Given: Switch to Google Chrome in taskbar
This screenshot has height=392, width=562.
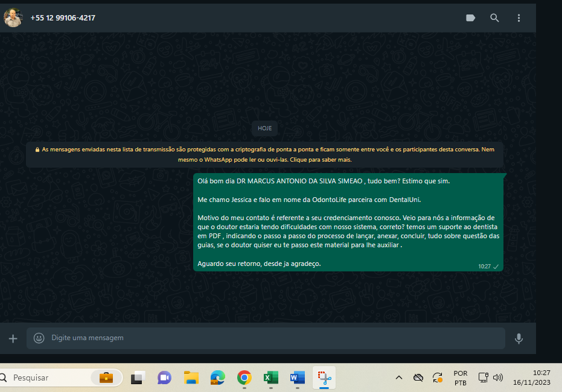Looking at the screenshot, I should coord(244,378).
